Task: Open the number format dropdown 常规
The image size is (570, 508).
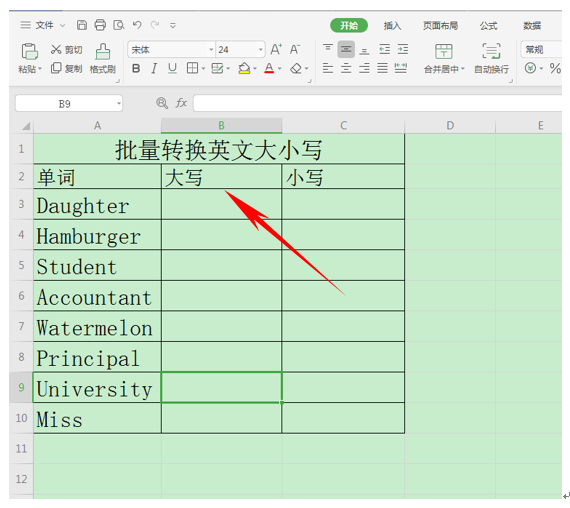Action: (x=542, y=49)
